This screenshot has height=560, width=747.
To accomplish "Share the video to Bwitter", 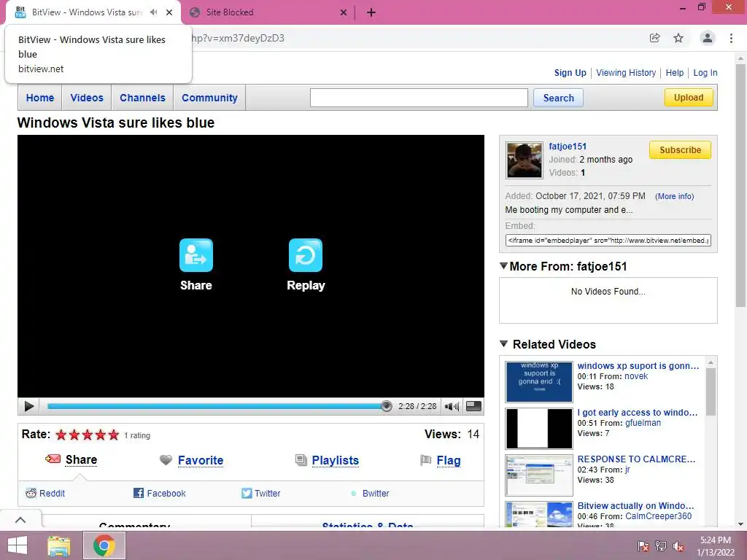I will tap(376, 494).
